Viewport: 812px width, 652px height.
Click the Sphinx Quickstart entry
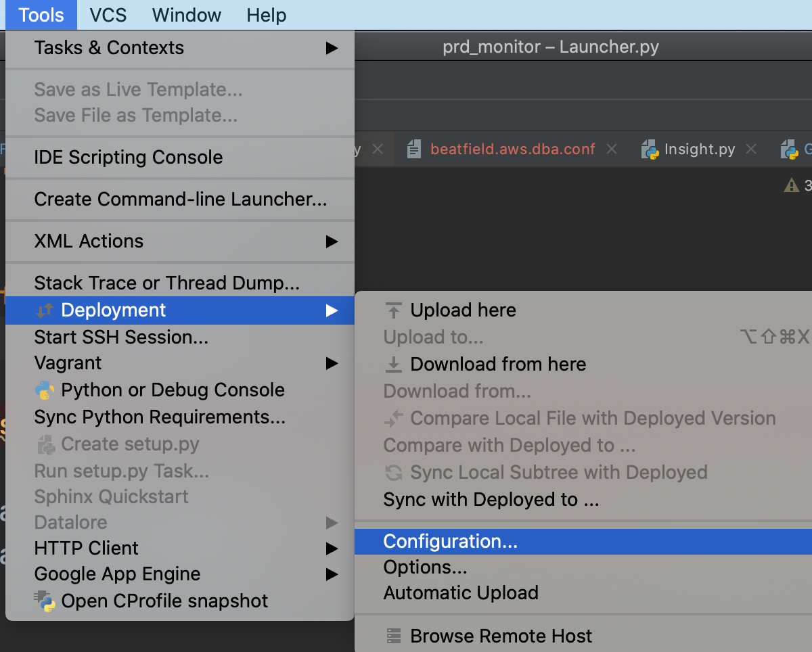[x=180, y=497]
